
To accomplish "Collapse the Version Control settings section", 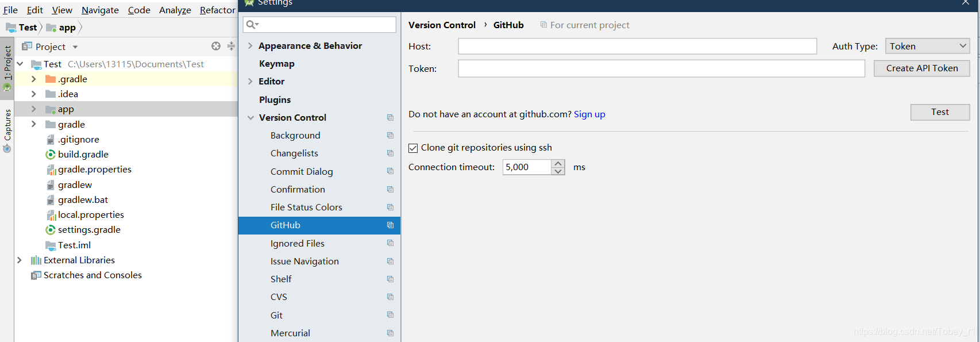I will 250,118.
